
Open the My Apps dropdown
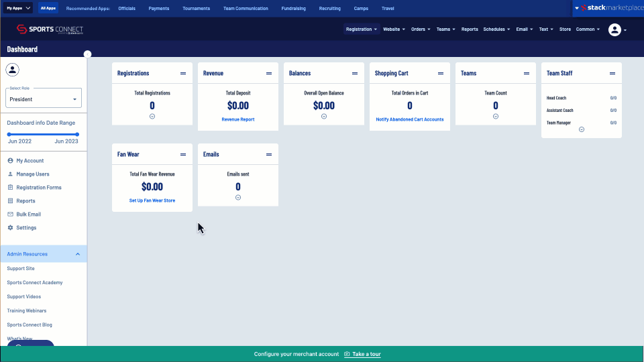(18, 8)
